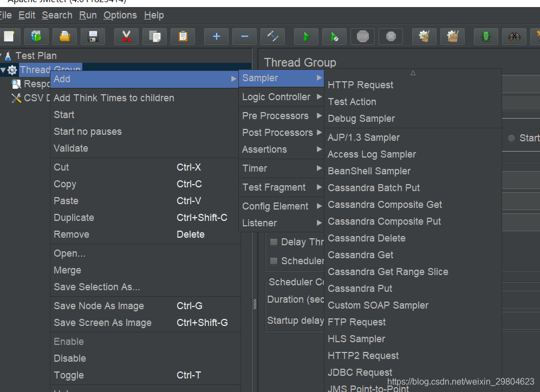540x392 pixels.
Task: Select BeanShell Sampler entry
Action: point(413,171)
